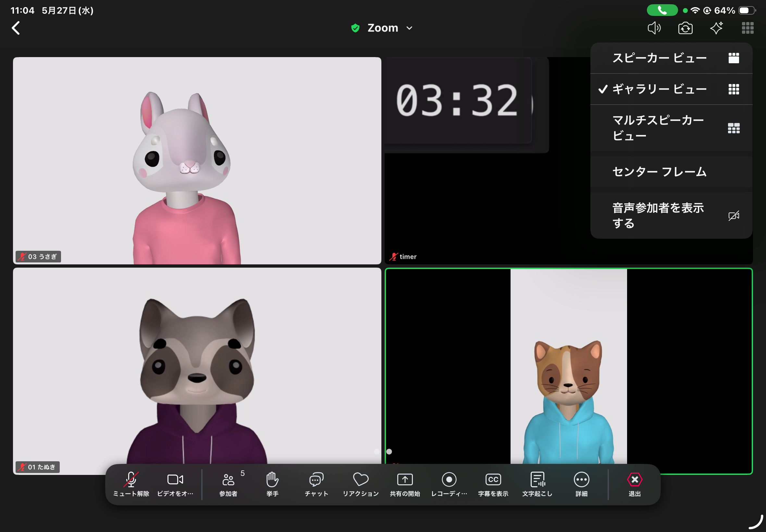This screenshot has height=532, width=766.
Task: Unmute microphone with ミュート解除
Action: click(x=131, y=484)
